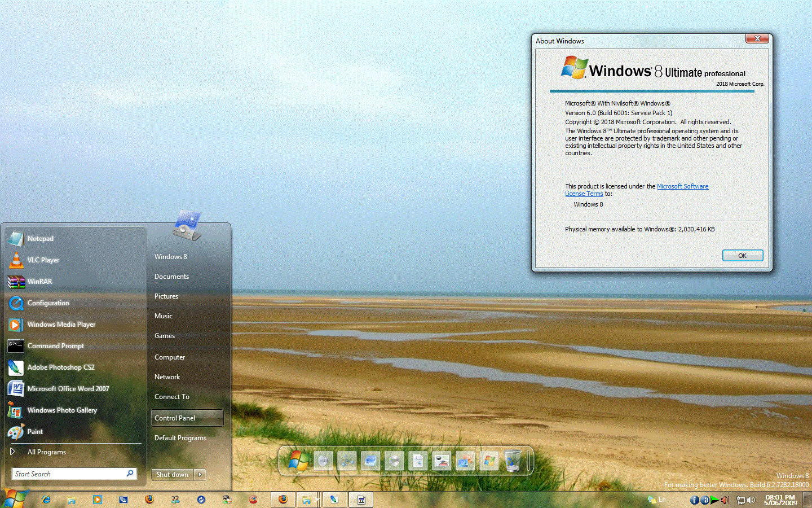Open WinRAR in the Start menu
This screenshot has height=508, width=812.
pos(75,282)
